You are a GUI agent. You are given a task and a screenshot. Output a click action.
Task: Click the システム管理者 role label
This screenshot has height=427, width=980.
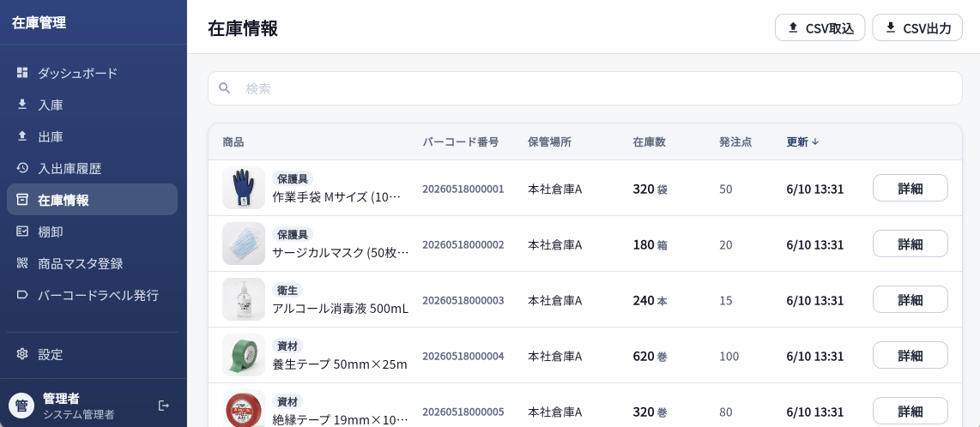[79, 414]
